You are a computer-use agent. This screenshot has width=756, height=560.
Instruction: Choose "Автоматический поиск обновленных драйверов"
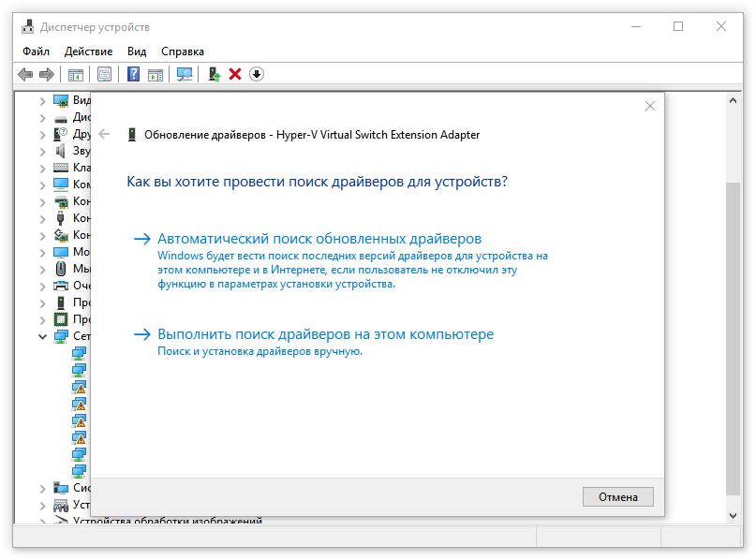(x=319, y=239)
